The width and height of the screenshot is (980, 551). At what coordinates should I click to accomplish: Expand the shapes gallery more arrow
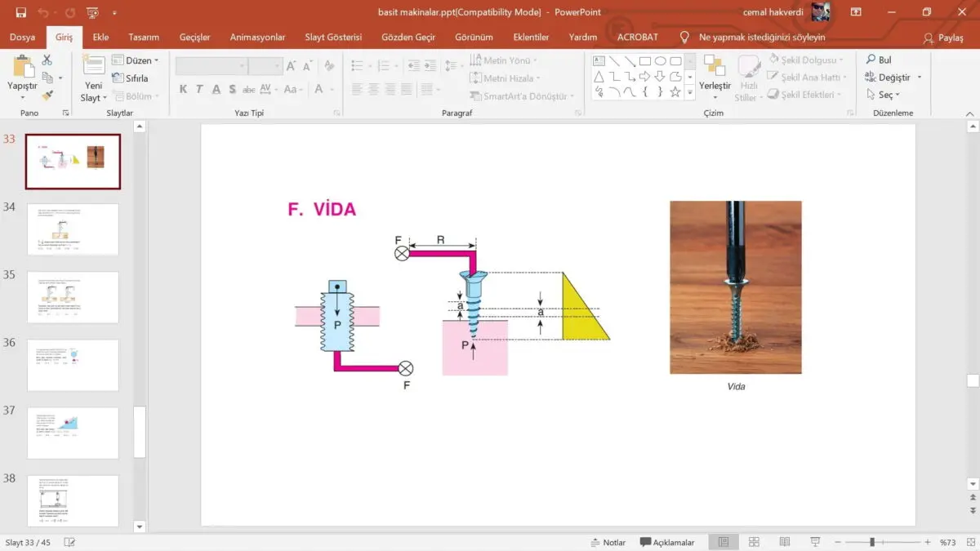point(691,91)
